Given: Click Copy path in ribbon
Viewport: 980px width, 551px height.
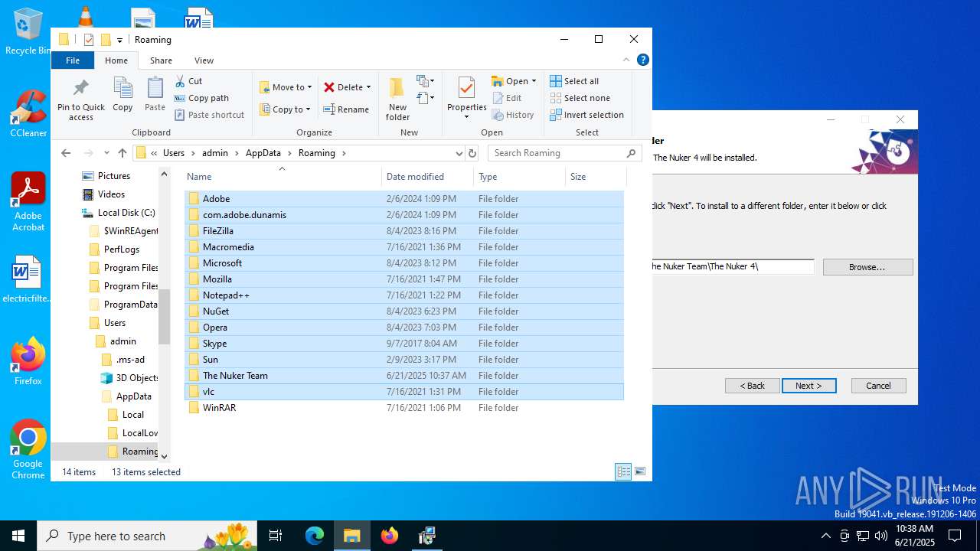Looking at the screenshot, I should [201, 98].
